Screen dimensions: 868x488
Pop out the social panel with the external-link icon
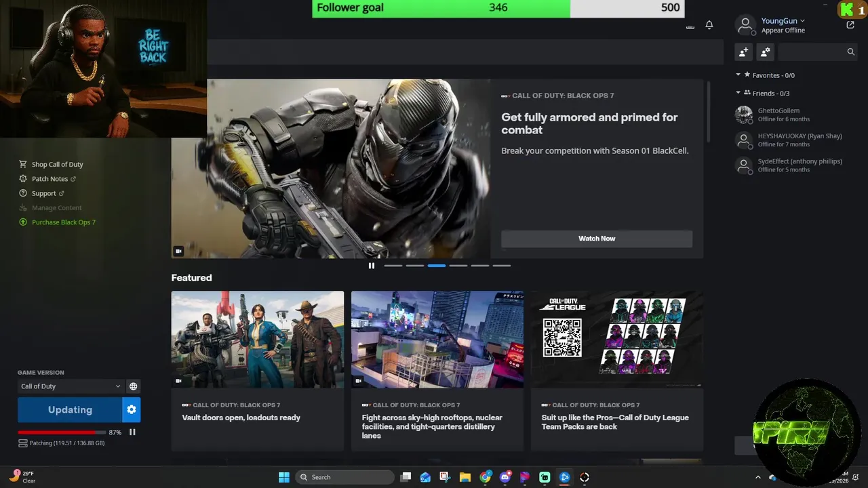click(x=850, y=25)
